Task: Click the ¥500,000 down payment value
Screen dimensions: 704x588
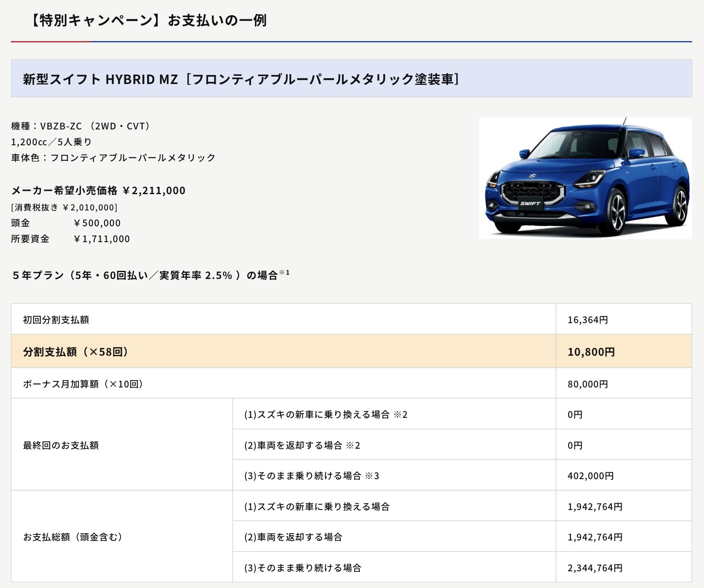Action: [97, 223]
